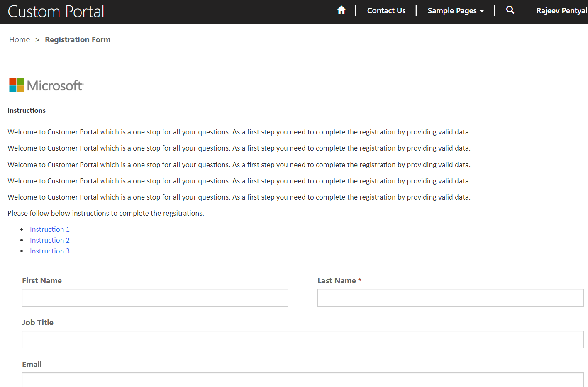Open the Instruction 1 link
This screenshot has width=588, height=387.
click(49, 229)
